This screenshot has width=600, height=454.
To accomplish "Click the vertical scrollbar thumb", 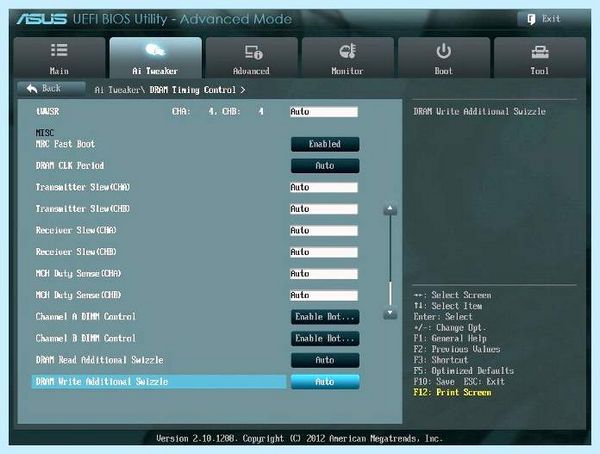I will pos(390,294).
